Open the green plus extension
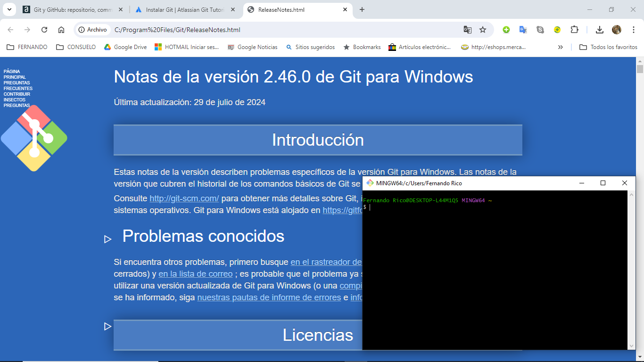 click(506, 30)
